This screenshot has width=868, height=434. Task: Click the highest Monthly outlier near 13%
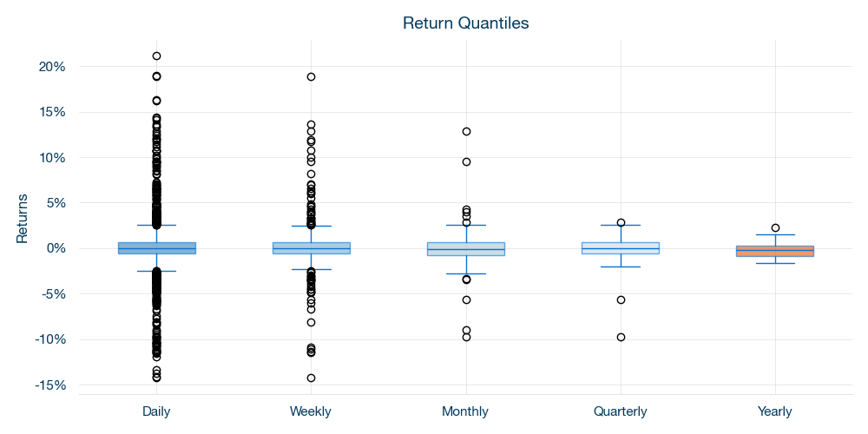pos(466,131)
